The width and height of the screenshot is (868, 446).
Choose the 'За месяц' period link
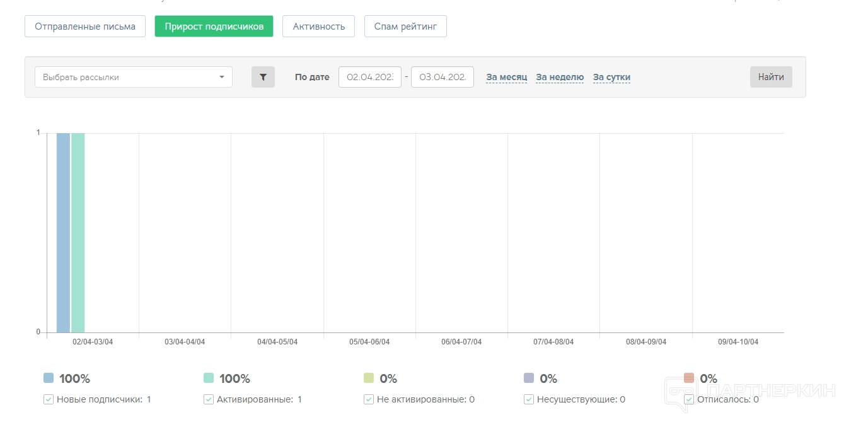506,78
